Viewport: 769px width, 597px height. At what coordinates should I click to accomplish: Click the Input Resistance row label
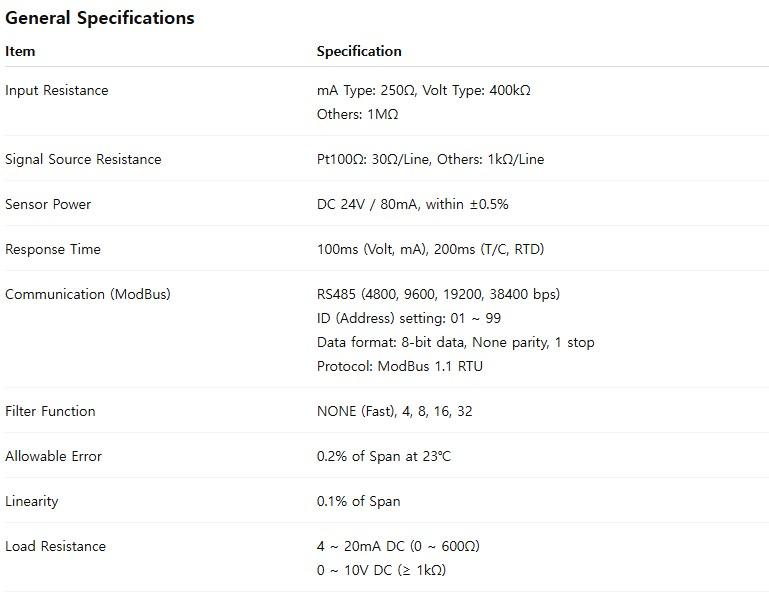pos(56,90)
